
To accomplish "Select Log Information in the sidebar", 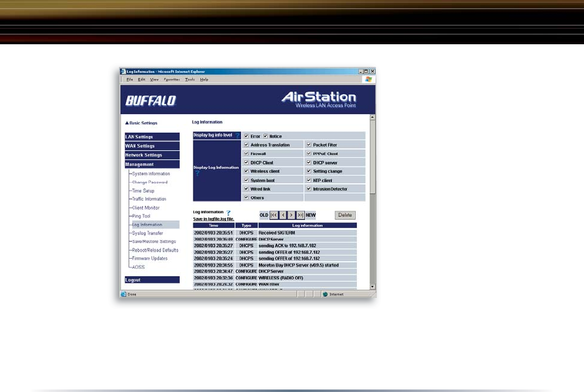I will [x=156, y=224].
